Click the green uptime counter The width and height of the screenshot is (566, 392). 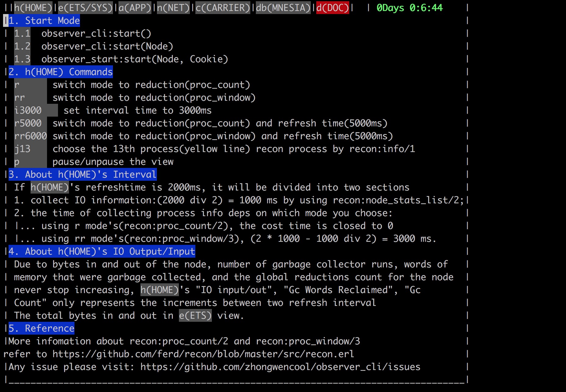(x=409, y=8)
